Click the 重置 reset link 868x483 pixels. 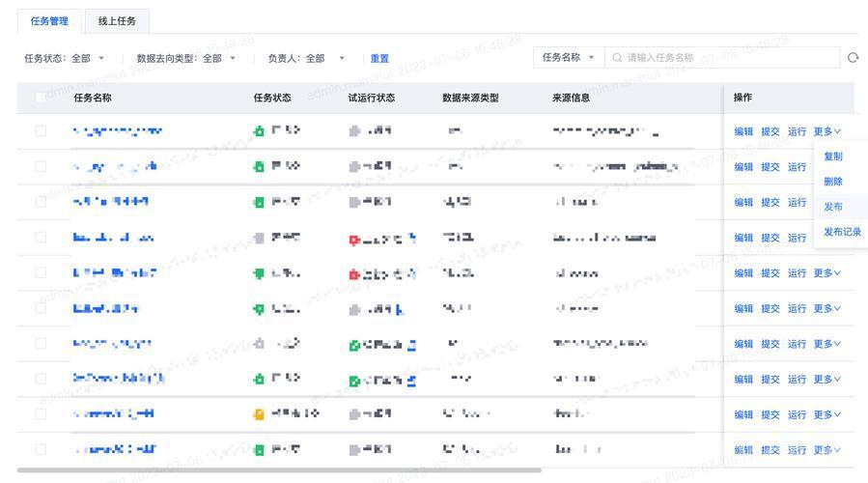pyautogui.click(x=379, y=58)
